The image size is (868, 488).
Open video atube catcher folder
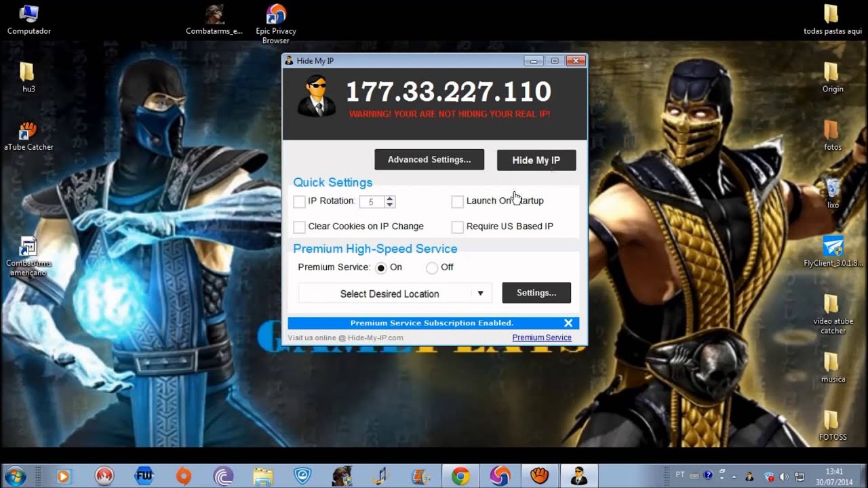[833, 314]
